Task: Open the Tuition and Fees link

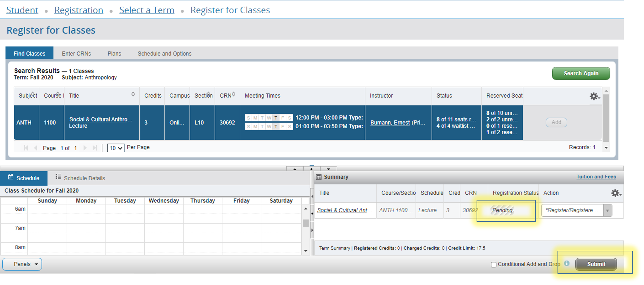Action: pos(596,177)
